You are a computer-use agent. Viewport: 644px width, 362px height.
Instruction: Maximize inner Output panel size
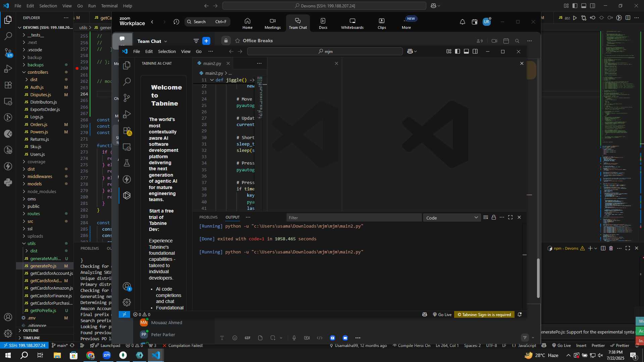click(x=510, y=218)
